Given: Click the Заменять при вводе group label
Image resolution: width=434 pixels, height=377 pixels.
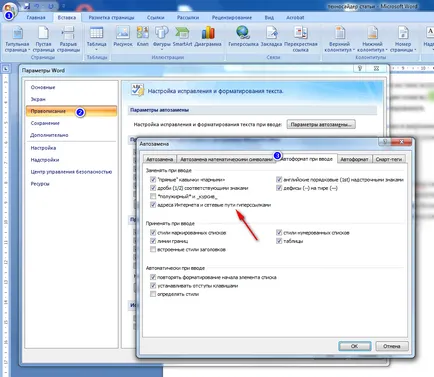Looking at the screenshot, I should tap(169, 170).
